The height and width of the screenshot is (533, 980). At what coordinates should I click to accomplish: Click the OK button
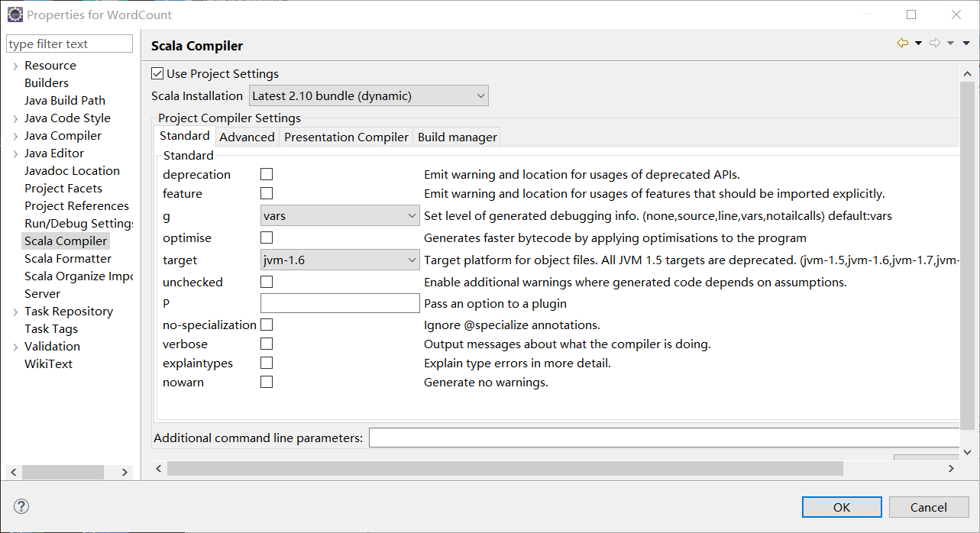coord(842,507)
